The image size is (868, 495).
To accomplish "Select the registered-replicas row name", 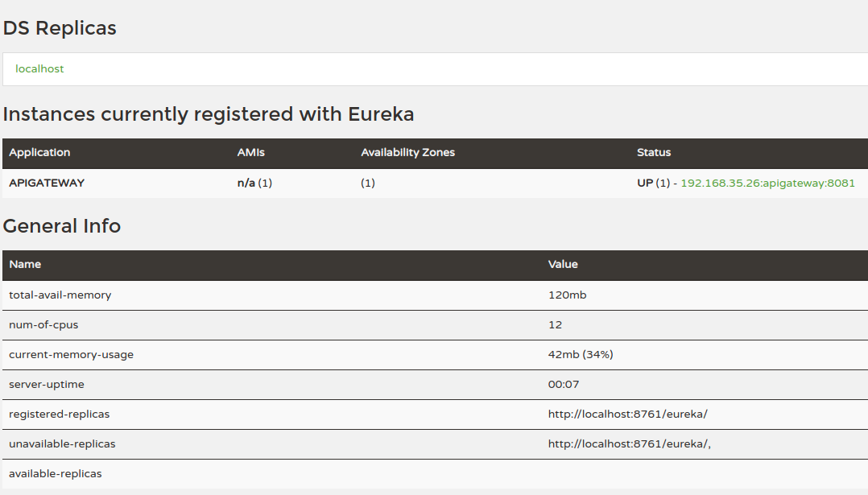I will [60, 415].
